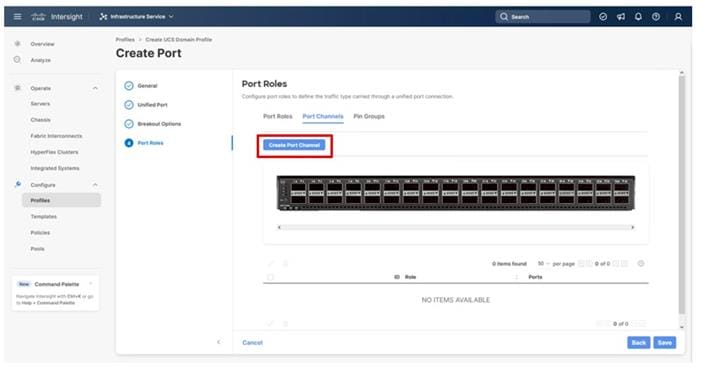702x376 pixels.
Task: Open the tasks checkmark icon in header
Action: pyautogui.click(x=603, y=17)
